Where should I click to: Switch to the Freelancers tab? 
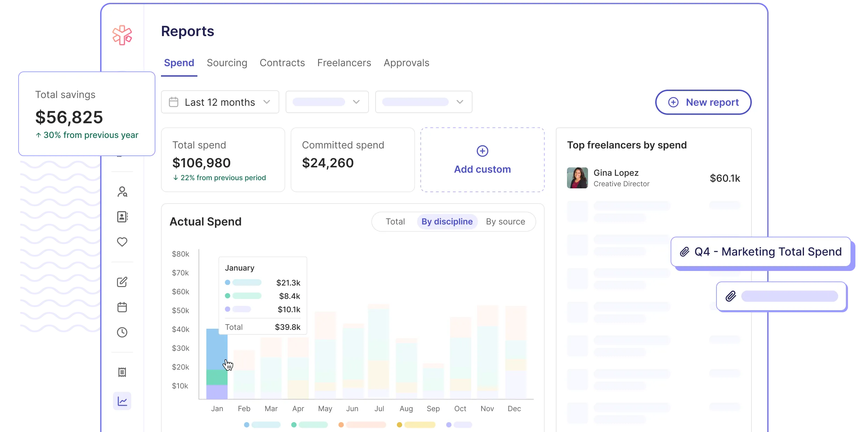coord(344,63)
